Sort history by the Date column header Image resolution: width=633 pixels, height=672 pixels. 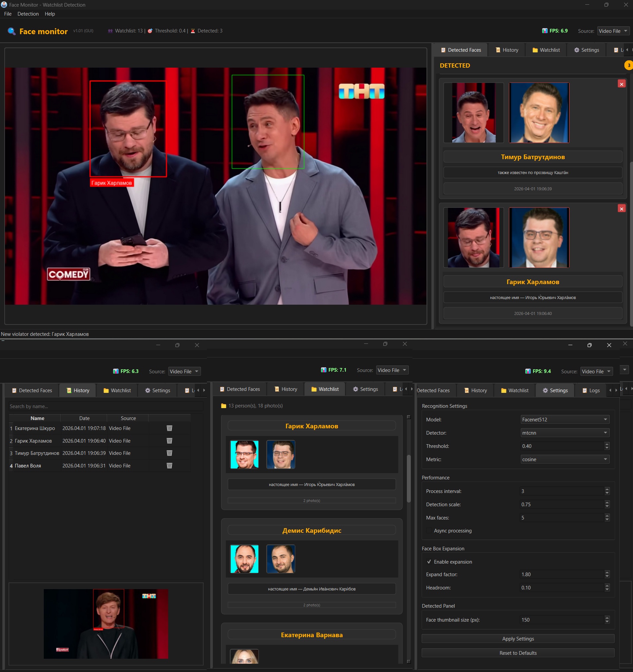coord(84,418)
